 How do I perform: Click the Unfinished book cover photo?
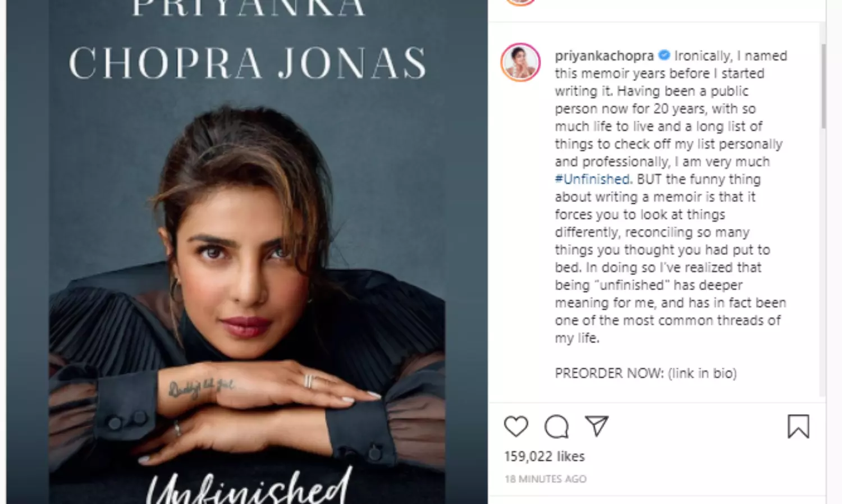(x=247, y=252)
